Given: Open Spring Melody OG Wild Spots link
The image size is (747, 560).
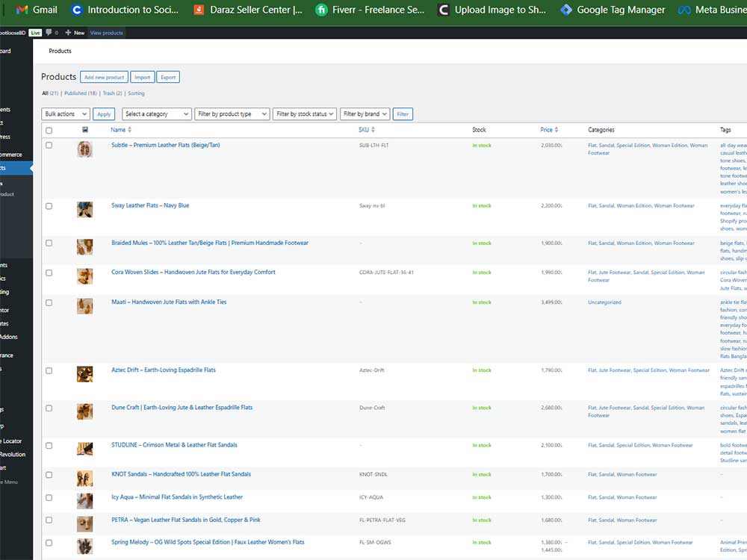Looking at the screenshot, I should pyautogui.click(x=208, y=542).
